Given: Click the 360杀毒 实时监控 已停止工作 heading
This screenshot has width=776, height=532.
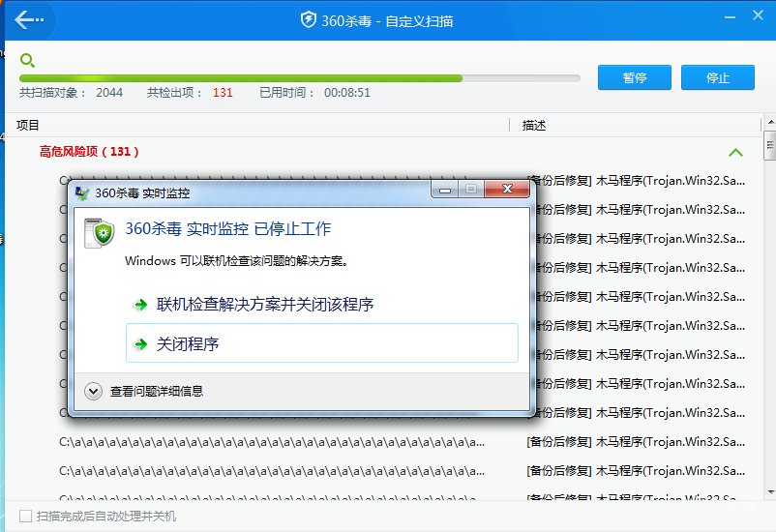Looking at the screenshot, I should pos(227,228).
